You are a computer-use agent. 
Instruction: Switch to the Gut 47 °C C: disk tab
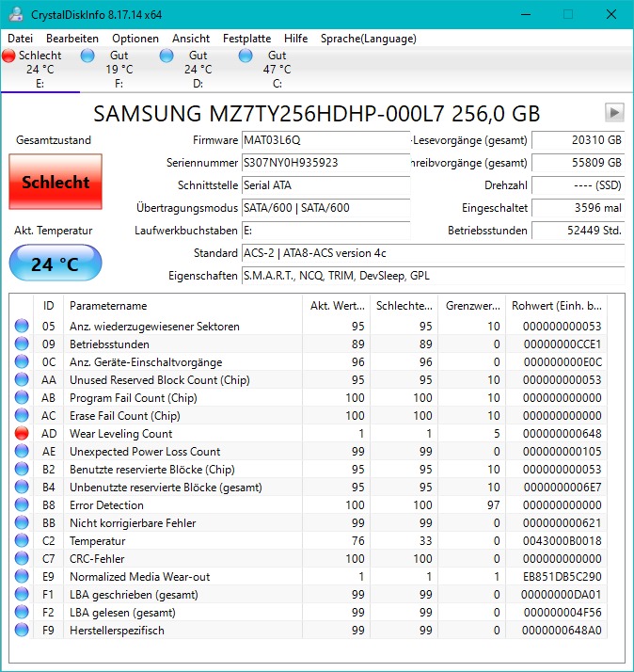277,69
